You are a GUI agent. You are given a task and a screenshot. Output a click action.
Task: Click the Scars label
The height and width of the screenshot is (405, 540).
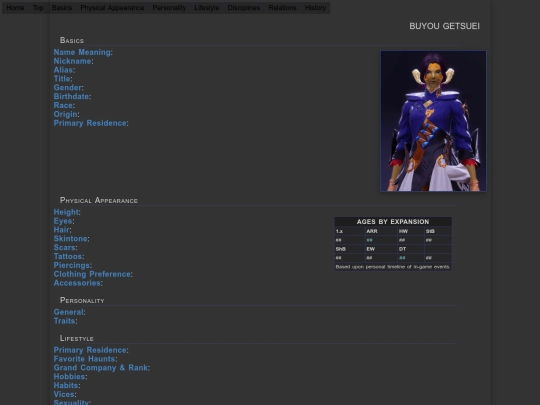pyautogui.click(x=64, y=248)
